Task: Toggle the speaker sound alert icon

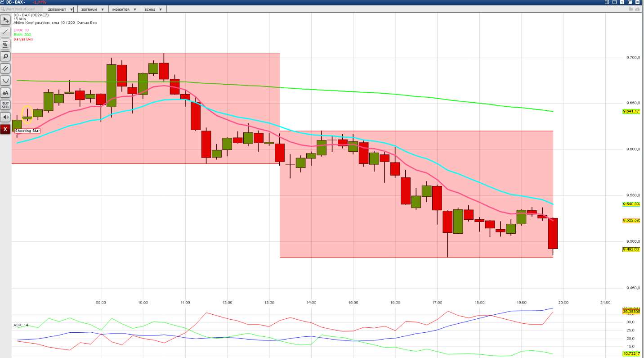Action: point(5,117)
